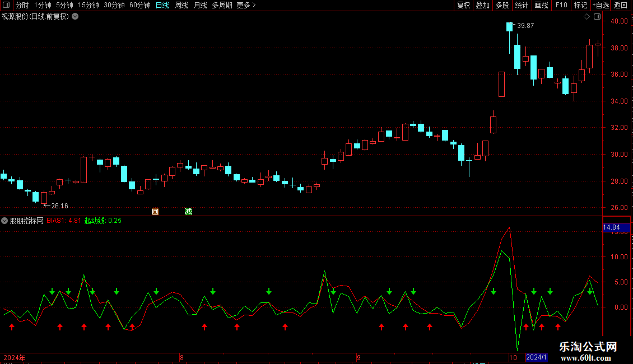Open the 多股 multi-stock view
633x364 pixels.
502,5
